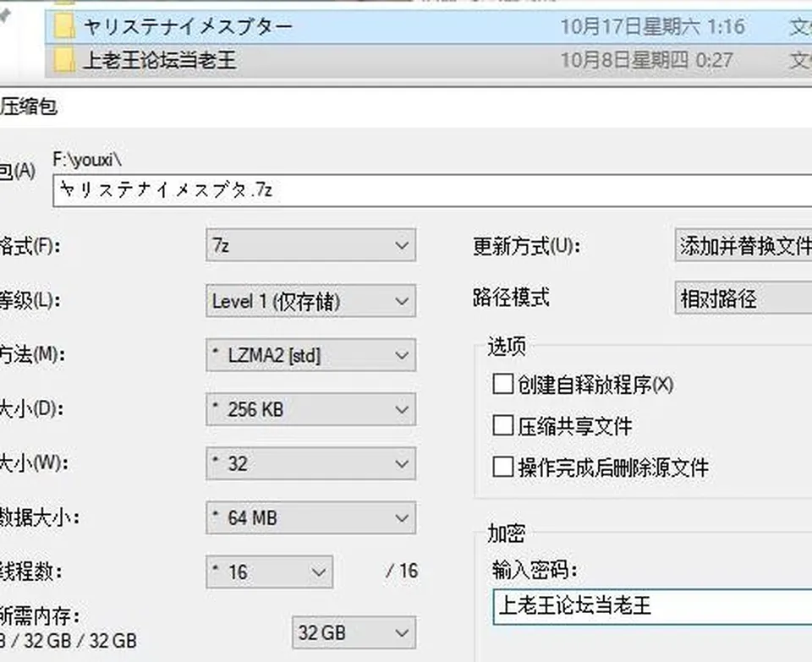The image size is (812, 662).
Task: Click the F:\youxi\ path text
Action: pos(87,160)
